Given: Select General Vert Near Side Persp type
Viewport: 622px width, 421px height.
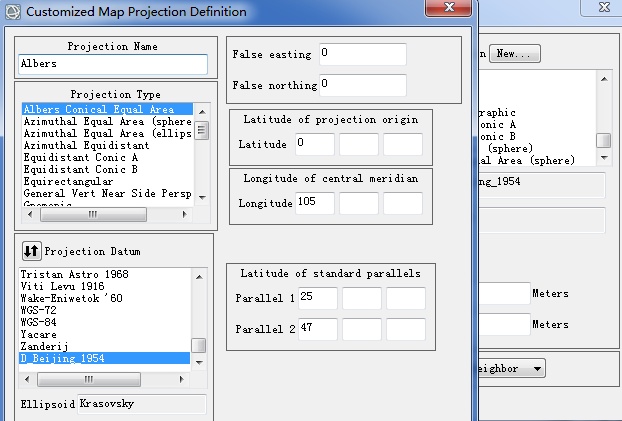Looking at the screenshot, I should pos(107,193).
